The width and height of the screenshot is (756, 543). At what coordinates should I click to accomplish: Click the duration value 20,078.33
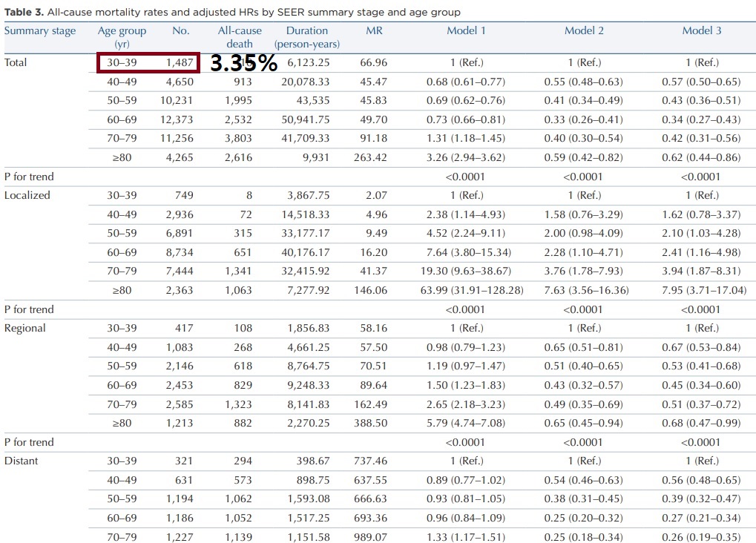pyautogui.click(x=306, y=82)
